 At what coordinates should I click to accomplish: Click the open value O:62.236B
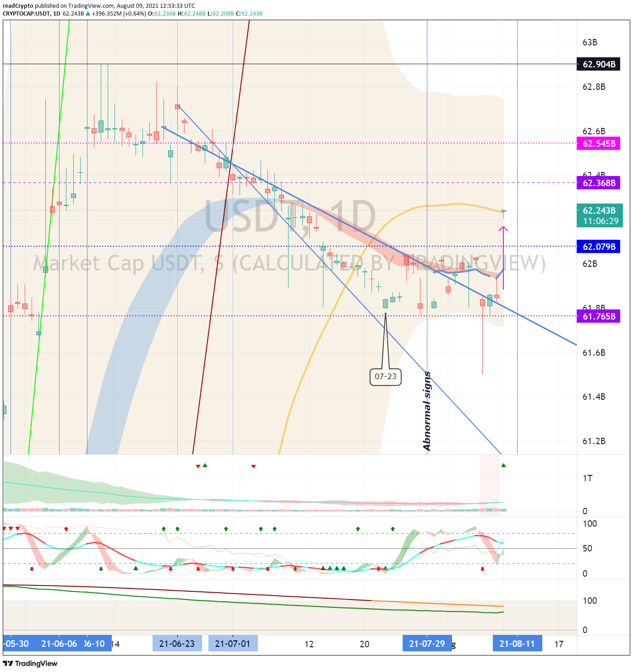(x=162, y=14)
